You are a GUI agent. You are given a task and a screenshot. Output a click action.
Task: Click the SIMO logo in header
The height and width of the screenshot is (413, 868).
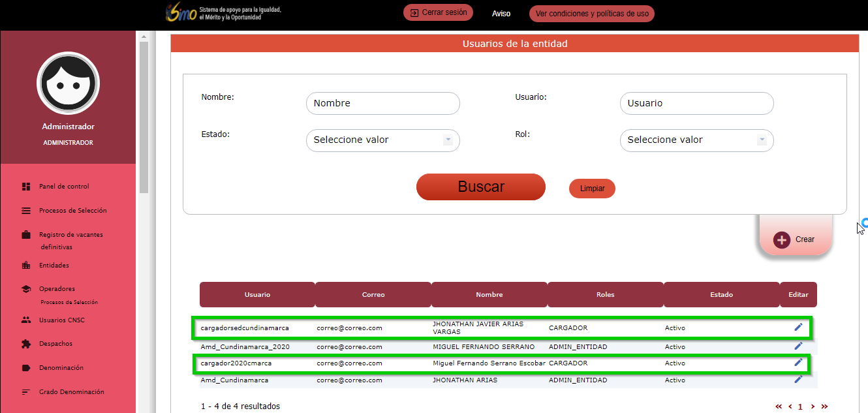click(x=181, y=13)
